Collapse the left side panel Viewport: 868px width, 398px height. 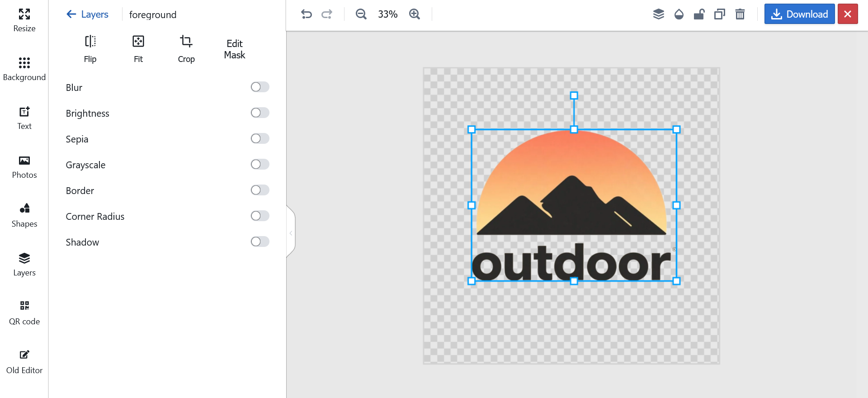(x=291, y=233)
